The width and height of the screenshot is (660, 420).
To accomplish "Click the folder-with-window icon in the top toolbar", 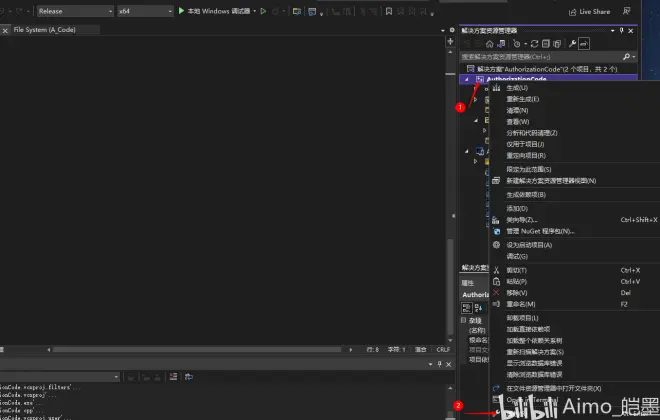I will [297, 11].
